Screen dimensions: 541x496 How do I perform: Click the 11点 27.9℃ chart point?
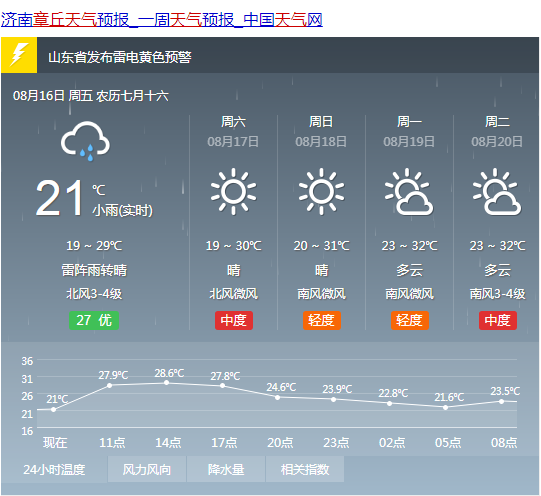[110, 385]
